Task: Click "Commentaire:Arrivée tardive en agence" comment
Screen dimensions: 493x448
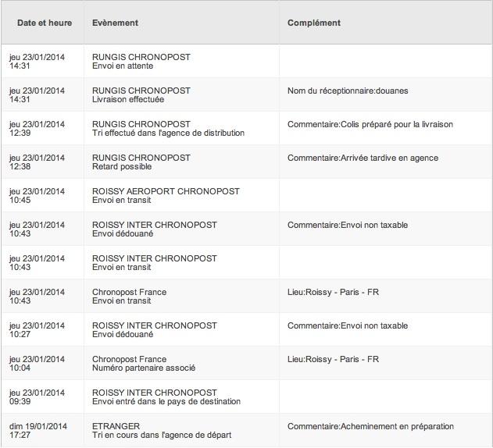Action: [363, 158]
